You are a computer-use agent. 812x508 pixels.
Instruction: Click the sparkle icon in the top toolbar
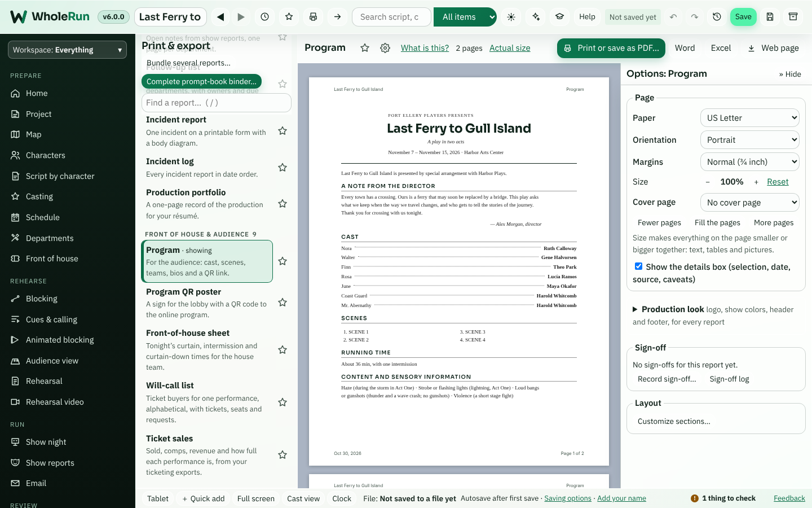click(536, 17)
